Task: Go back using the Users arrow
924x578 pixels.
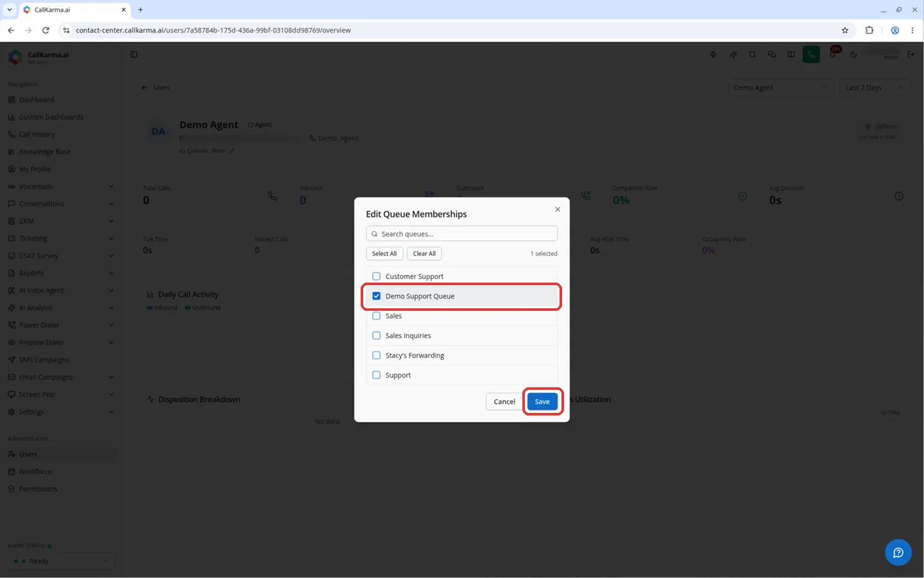Action: coord(144,87)
